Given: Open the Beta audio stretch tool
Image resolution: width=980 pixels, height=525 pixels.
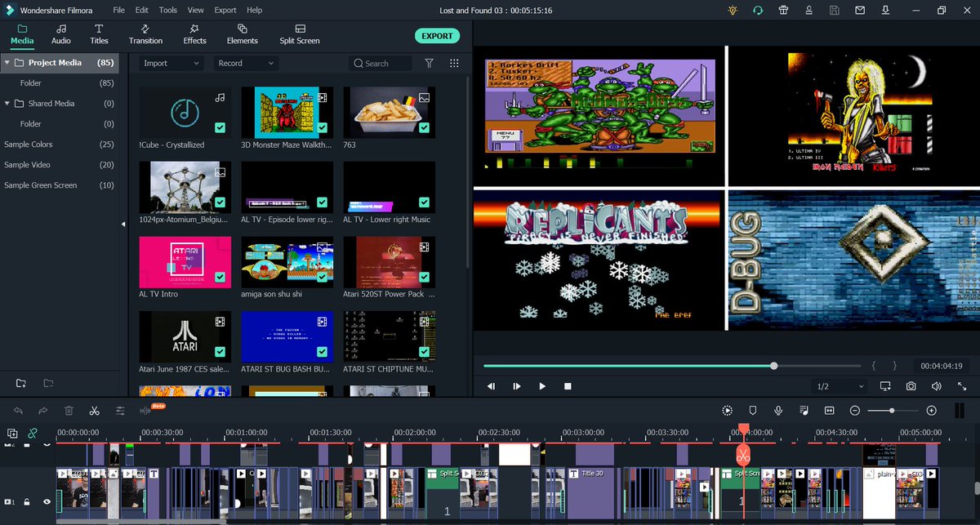Looking at the screenshot, I should click(x=146, y=411).
